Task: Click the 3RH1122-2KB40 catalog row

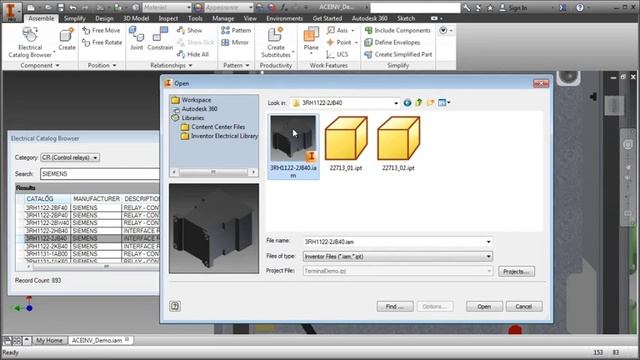Action: point(88,246)
